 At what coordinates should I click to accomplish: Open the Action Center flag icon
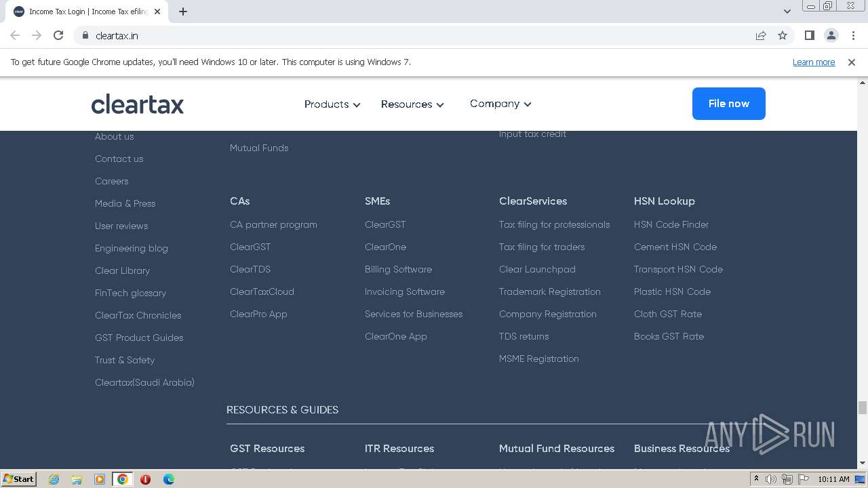click(804, 479)
